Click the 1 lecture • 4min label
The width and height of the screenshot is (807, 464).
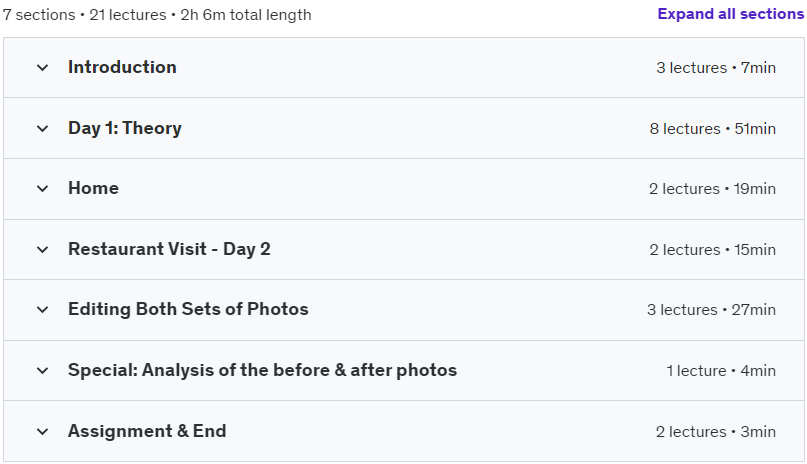721,370
